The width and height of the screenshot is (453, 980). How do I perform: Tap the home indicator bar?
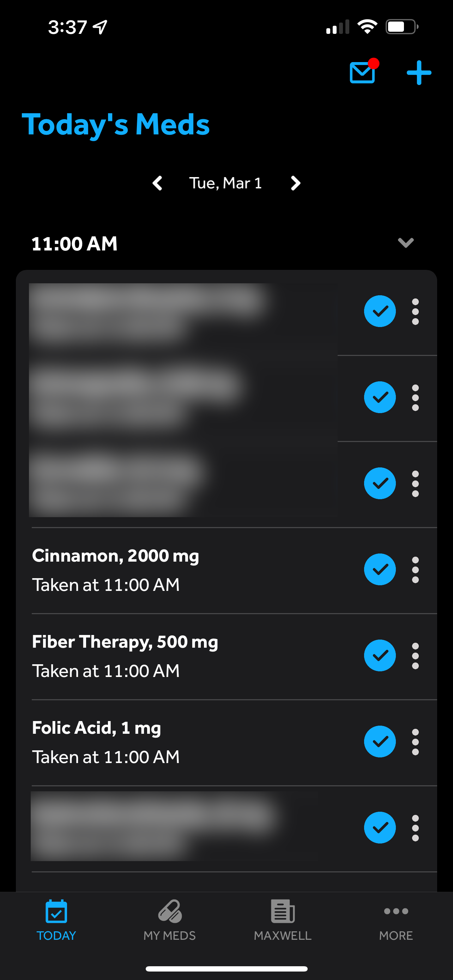point(226,969)
